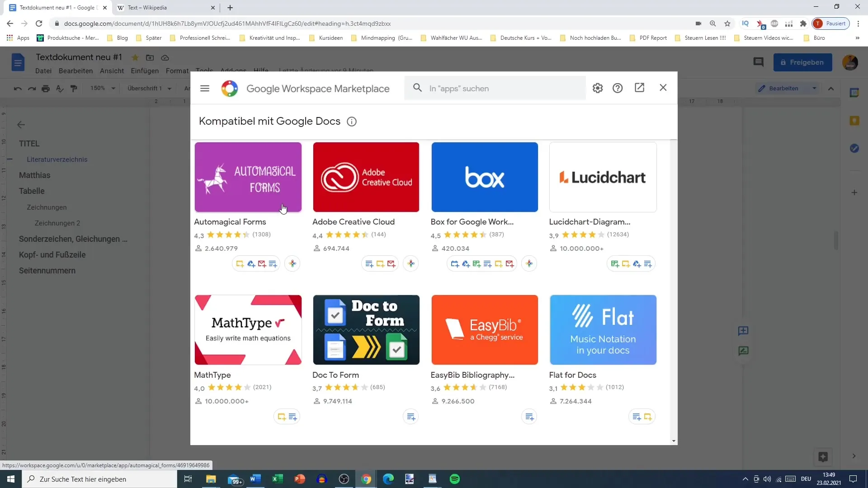Click the add comment icon at page margin
Image resolution: width=868 pixels, height=488 pixels.
click(x=743, y=331)
